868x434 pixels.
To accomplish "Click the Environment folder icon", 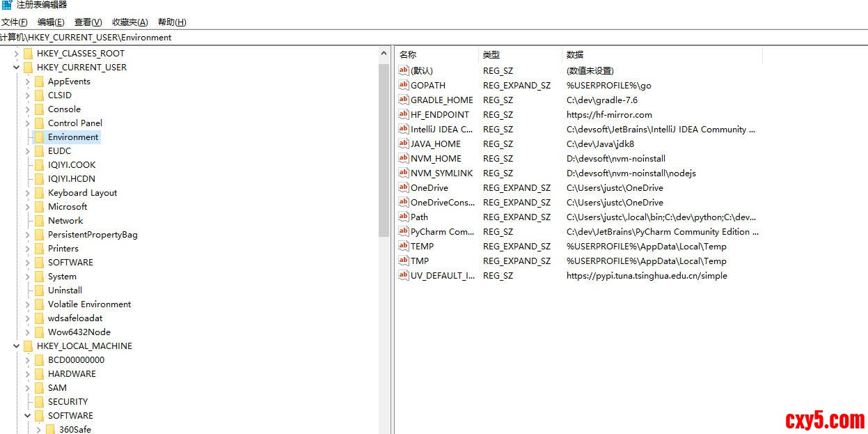I will [39, 137].
